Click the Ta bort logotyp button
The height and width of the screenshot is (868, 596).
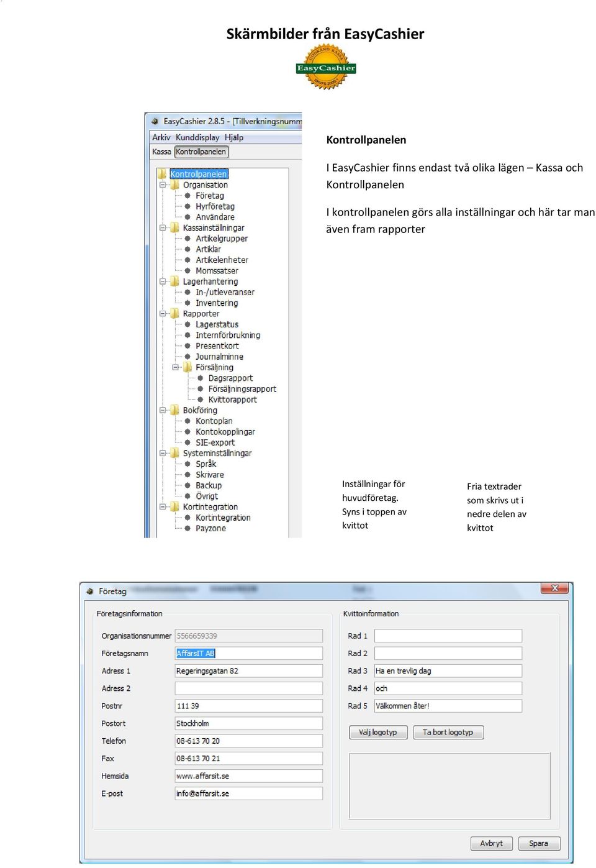click(448, 733)
